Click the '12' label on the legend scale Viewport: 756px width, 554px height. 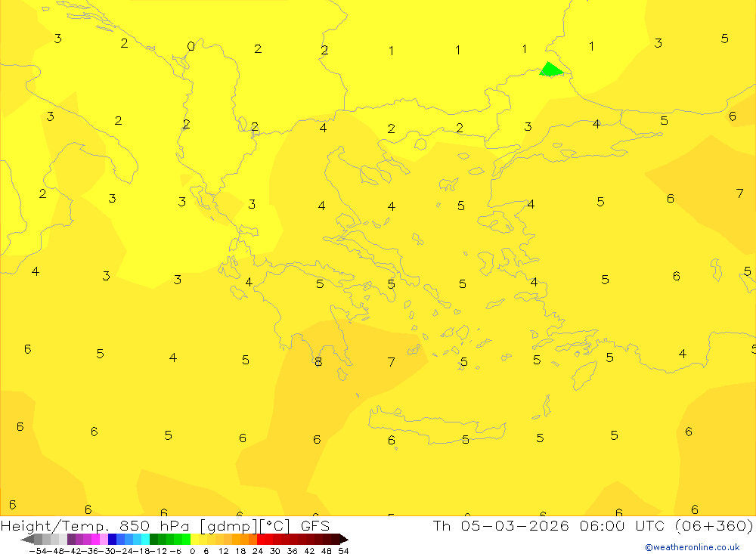click(223, 551)
